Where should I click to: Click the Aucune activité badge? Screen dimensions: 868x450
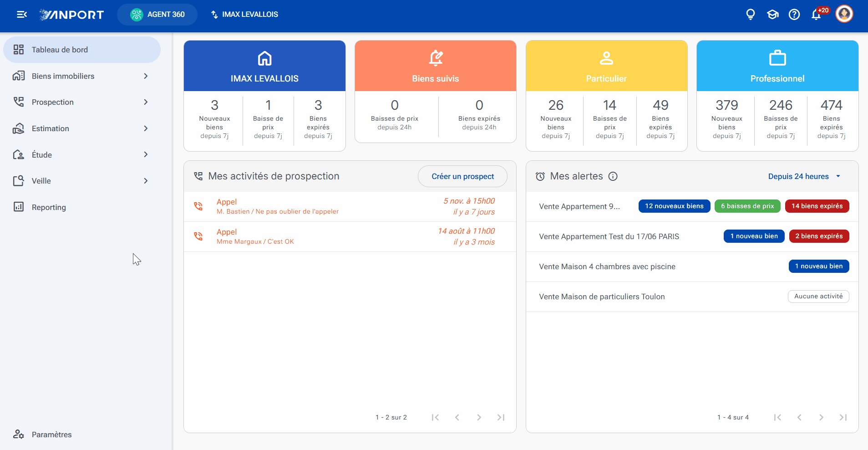[818, 296]
